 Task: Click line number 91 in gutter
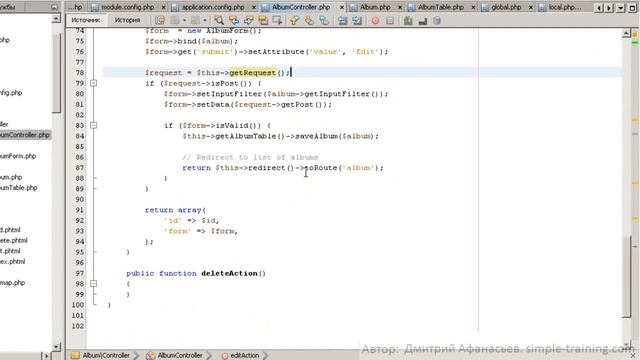[78, 210]
